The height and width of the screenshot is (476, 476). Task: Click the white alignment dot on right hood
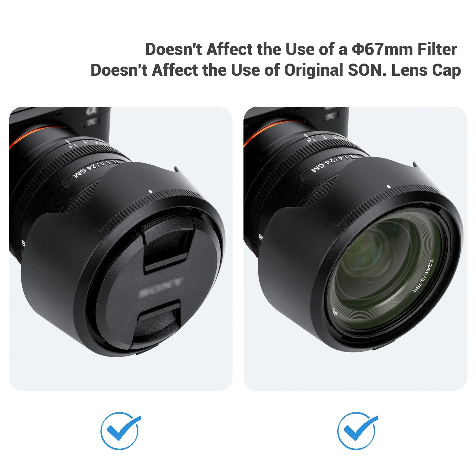click(388, 186)
